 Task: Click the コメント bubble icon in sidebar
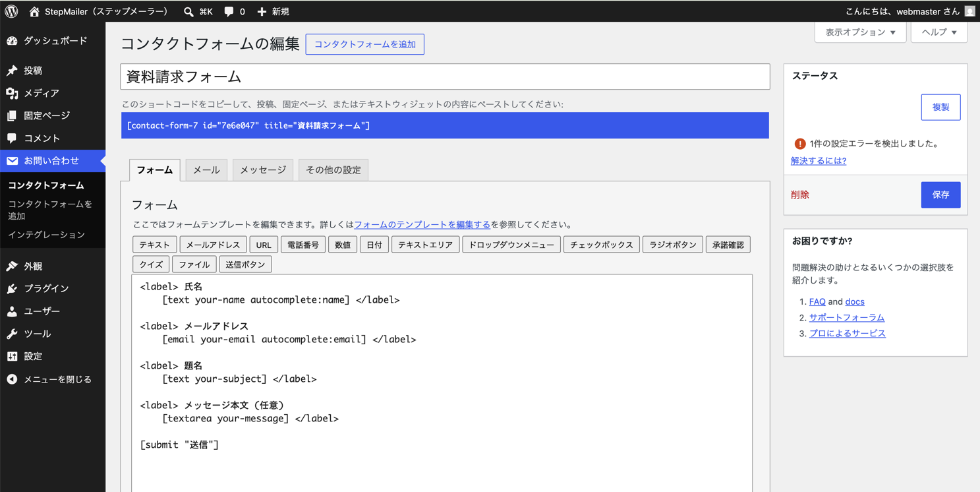coord(12,138)
